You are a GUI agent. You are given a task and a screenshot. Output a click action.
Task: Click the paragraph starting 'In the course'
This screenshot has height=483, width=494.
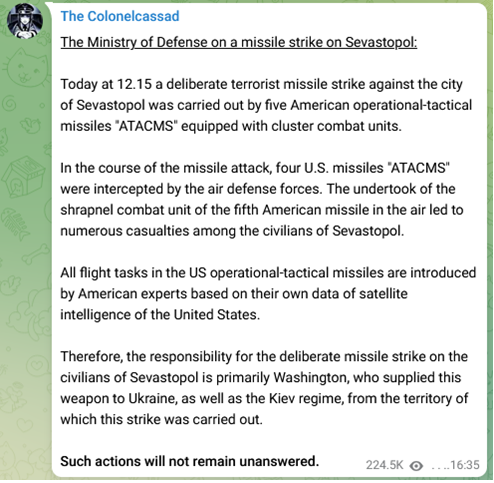pos(262,199)
